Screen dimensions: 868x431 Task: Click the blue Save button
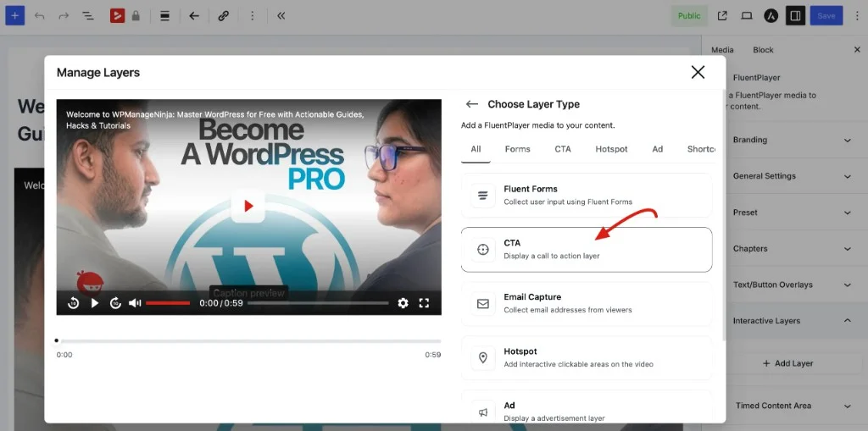[x=826, y=15]
